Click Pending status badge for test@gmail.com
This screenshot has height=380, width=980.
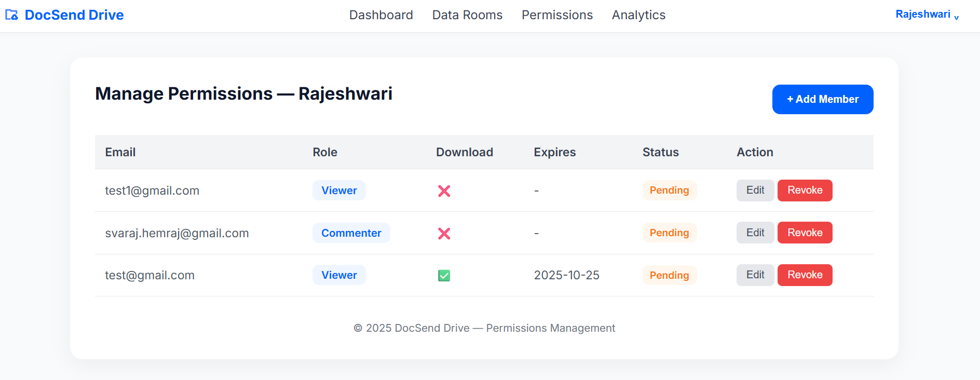point(669,275)
